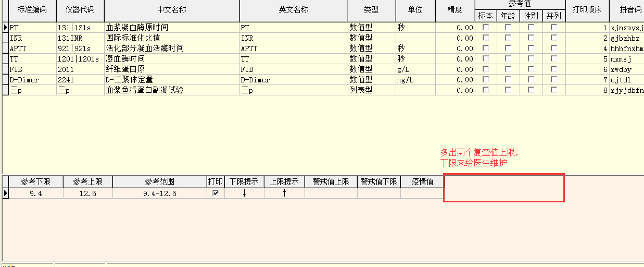Screen dimensions: 644x267
Task: Click the 精度 column header
Action: [x=455, y=10]
